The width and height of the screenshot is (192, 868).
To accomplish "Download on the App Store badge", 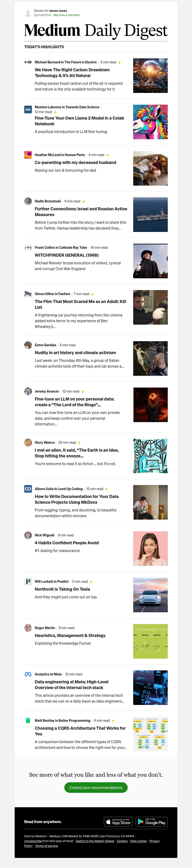I will pos(118,822).
